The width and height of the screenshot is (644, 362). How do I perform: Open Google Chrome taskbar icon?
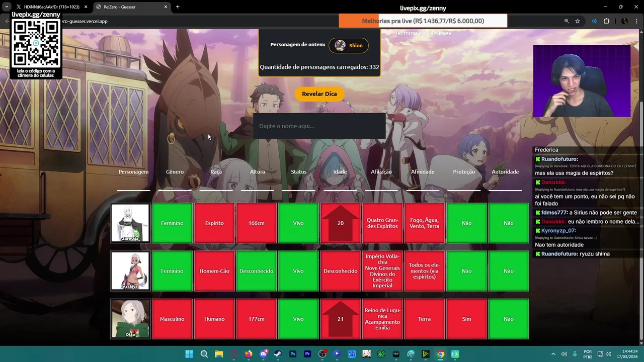(440, 354)
